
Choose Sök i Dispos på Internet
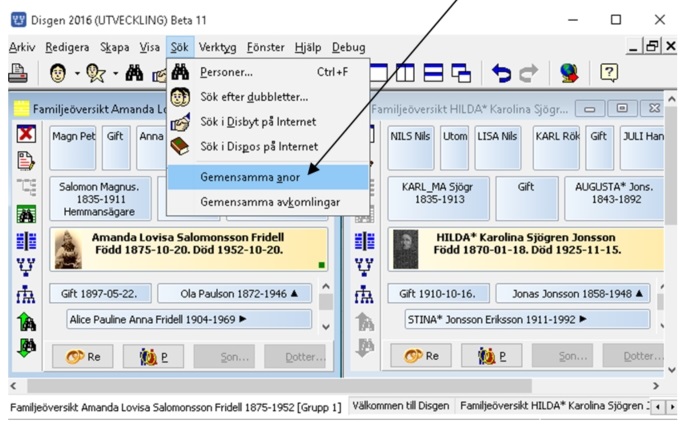[x=268, y=146]
